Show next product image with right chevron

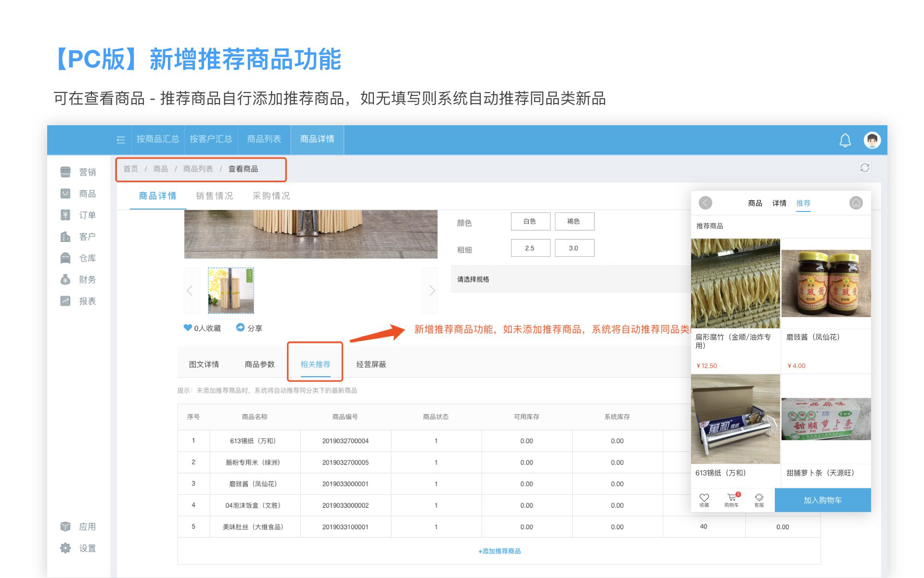click(431, 290)
